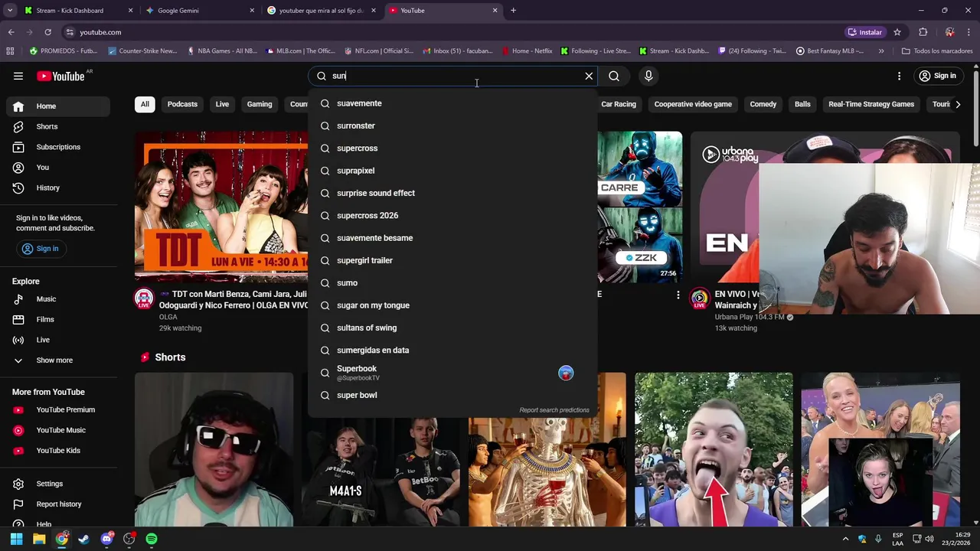Open TDT OLGA live video thumbnail
980x551 pixels.
tap(221, 207)
